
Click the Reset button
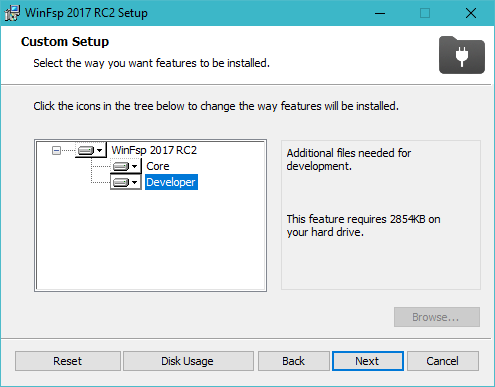coord(68,361)
